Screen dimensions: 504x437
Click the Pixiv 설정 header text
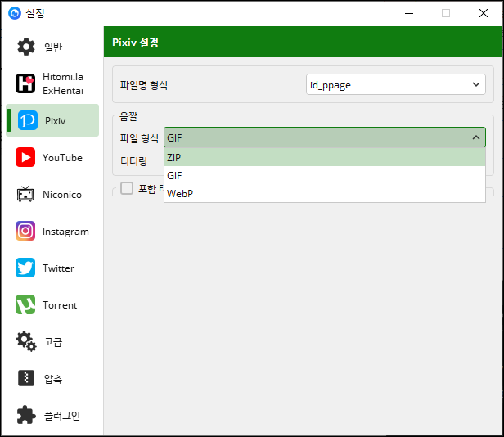135,42
